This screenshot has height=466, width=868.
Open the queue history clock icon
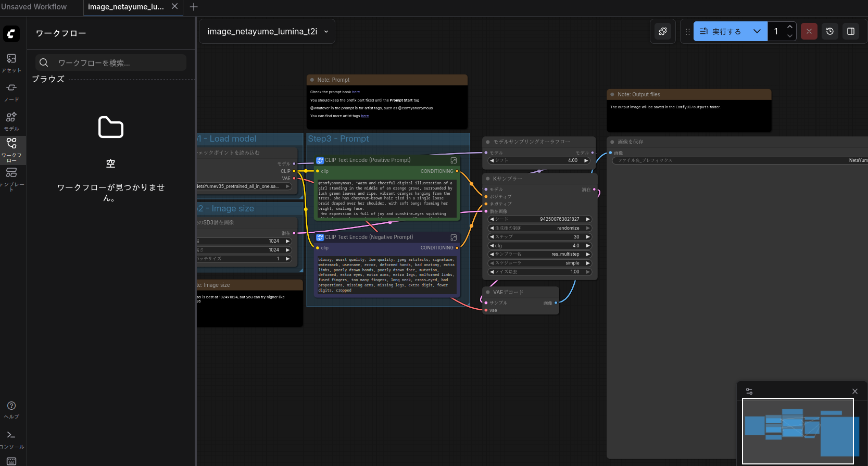(x=830, y=31)
